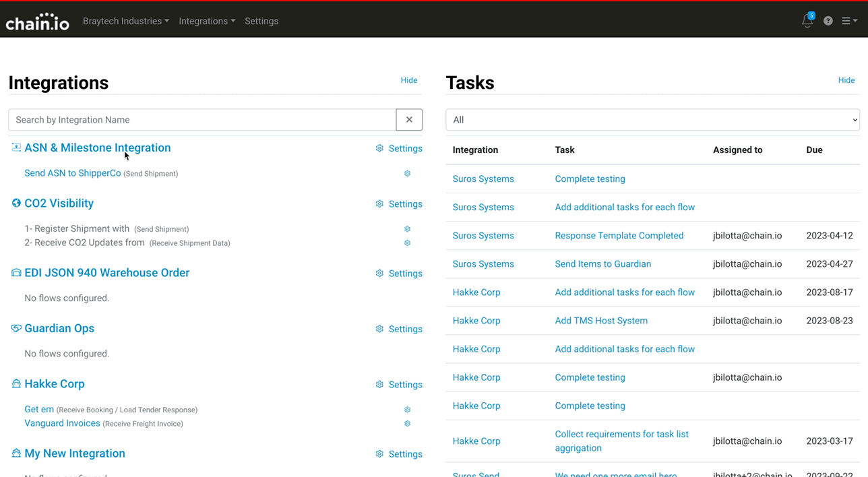Click gear for Receive CO2 Updates from flow

(407, 243)
